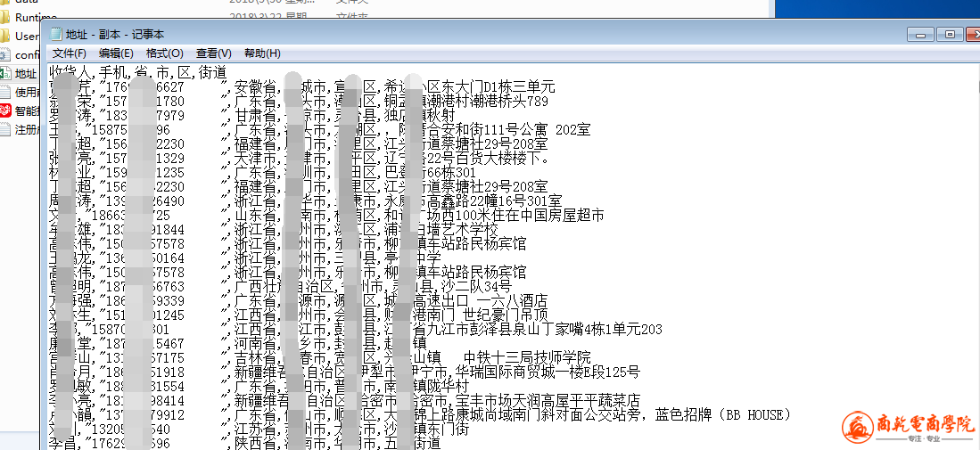Minimize the Notepad window

(920, 35)
